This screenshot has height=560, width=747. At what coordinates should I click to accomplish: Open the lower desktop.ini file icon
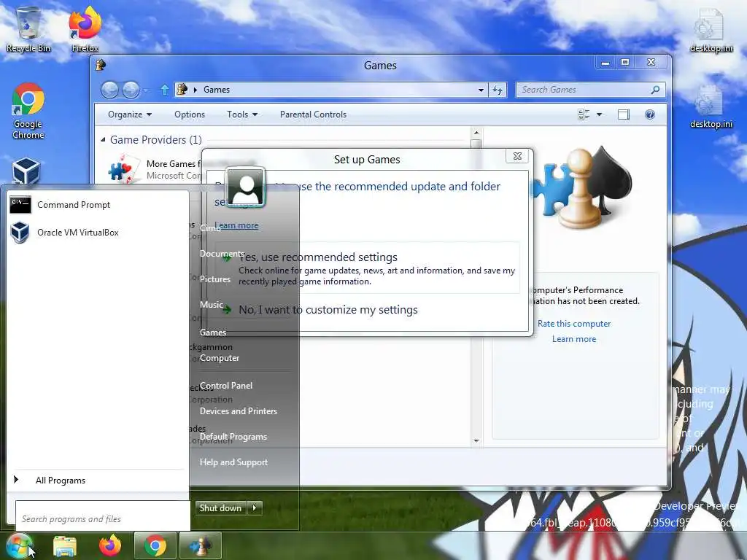click(711, 106)
